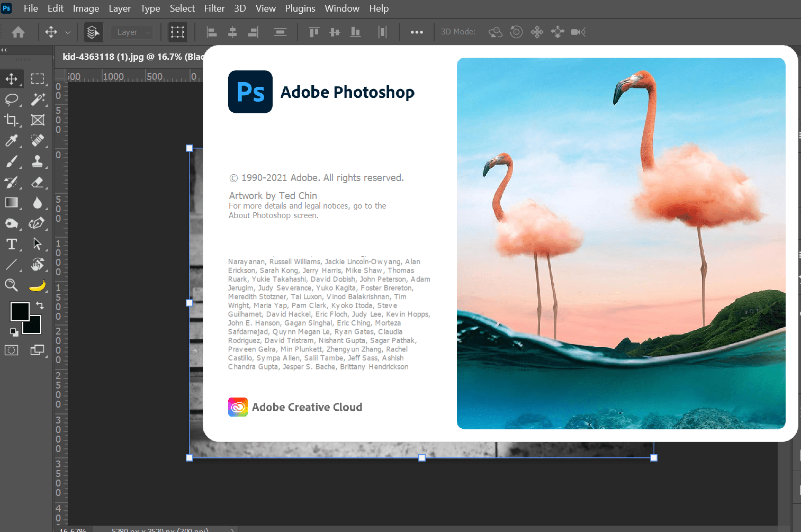Click the banana toolbar icon

click(x=38, y=285)
